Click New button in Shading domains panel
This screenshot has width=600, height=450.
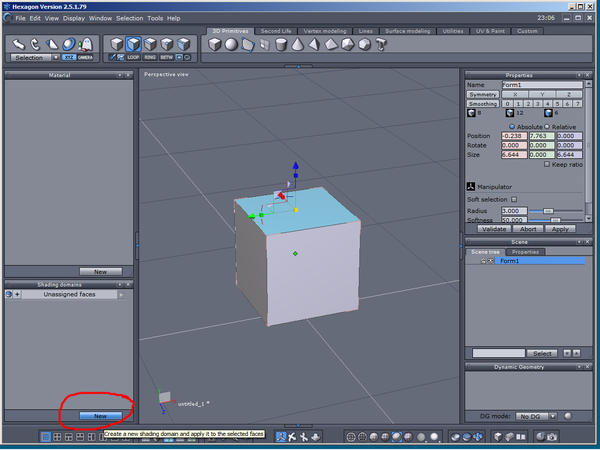pos(101,416)
